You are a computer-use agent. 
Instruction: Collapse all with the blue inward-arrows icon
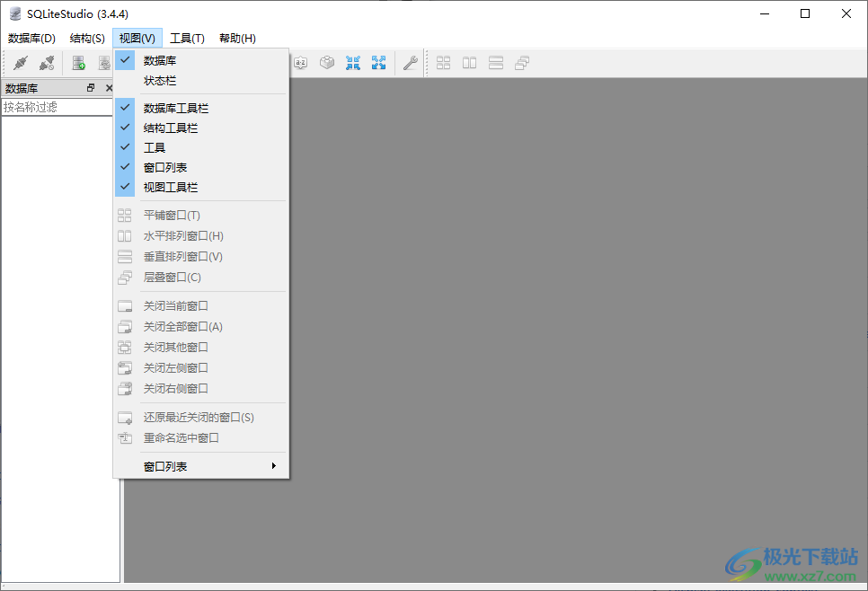(x=352, y=63)
